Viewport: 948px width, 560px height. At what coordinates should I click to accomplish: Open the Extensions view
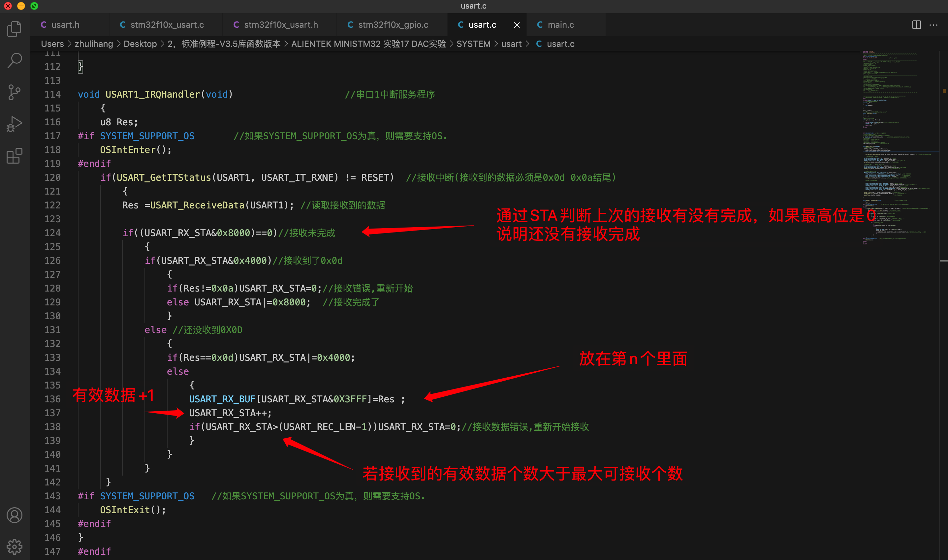(x=15, y=155)
